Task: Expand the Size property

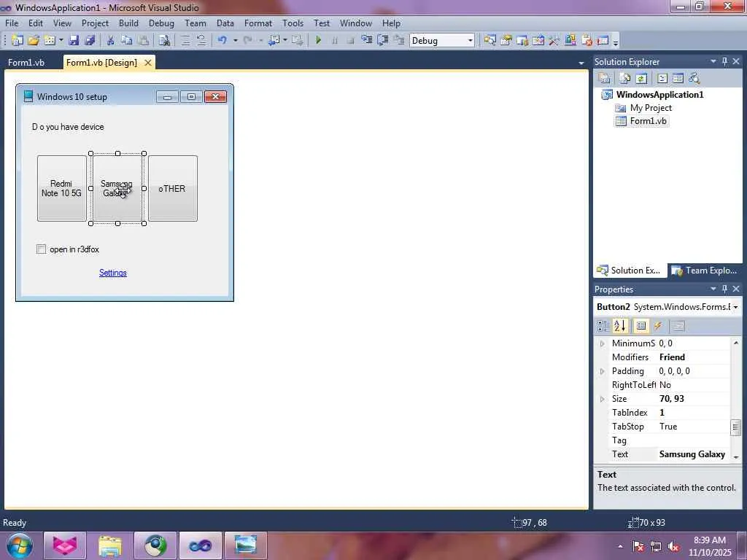Action: tap(602, 399)
